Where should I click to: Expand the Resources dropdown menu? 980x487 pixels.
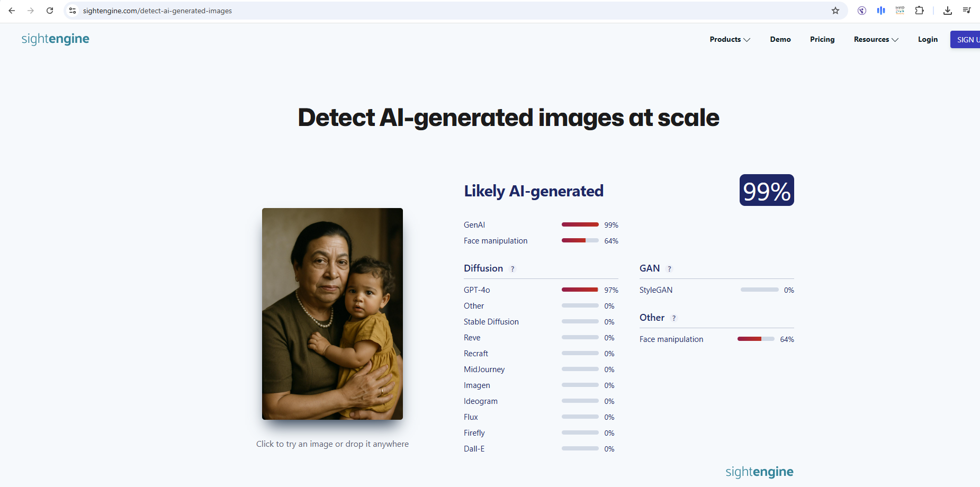(876, 40)
